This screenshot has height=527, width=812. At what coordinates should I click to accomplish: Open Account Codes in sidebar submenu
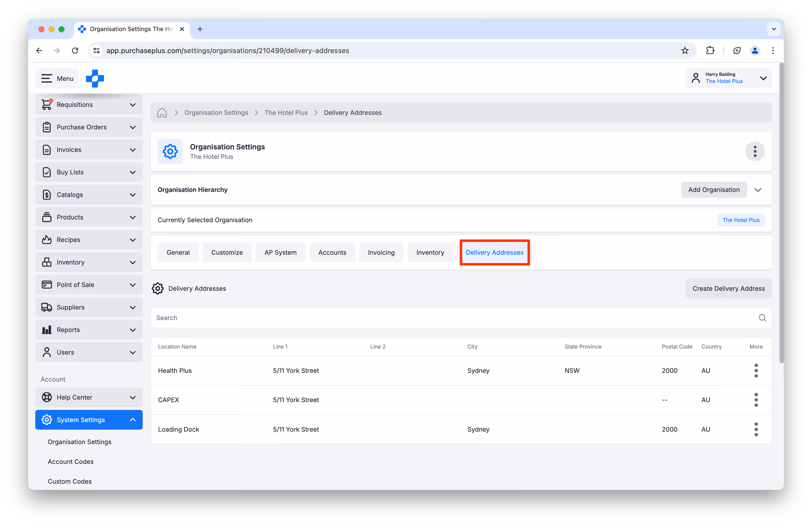tap(71, 462)
